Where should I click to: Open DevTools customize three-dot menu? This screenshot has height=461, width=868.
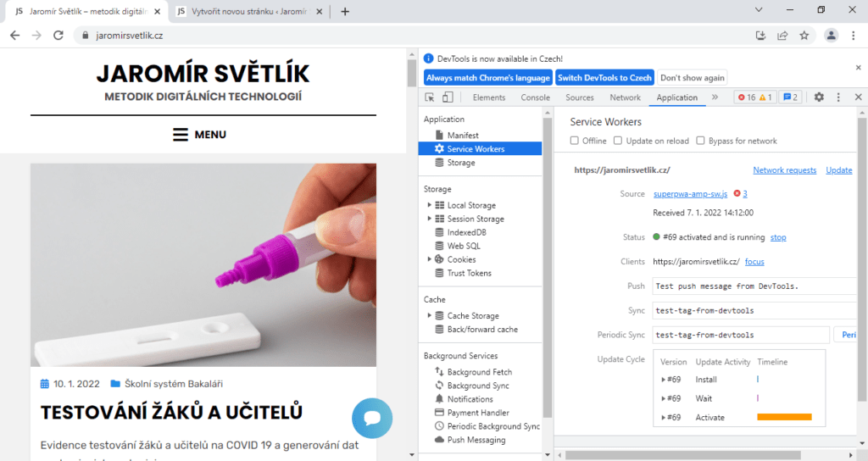[x=838, y=97]
